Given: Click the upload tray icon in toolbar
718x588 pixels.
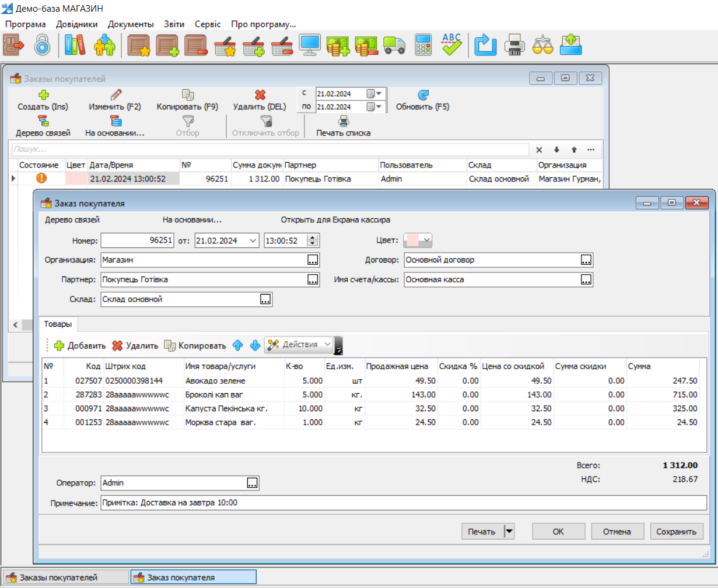Looking at the screenshot, I should tap(571, 44).
